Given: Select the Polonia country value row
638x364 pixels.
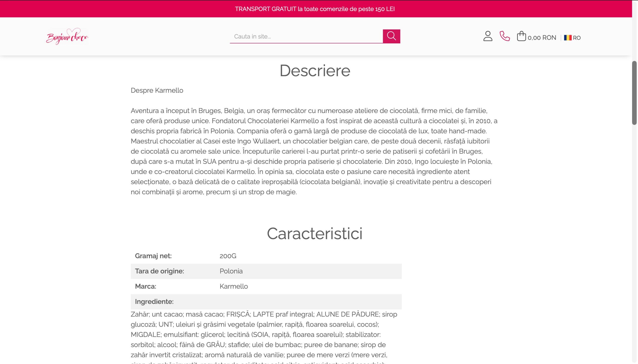Looking at the screenshot, I should 231,271.
